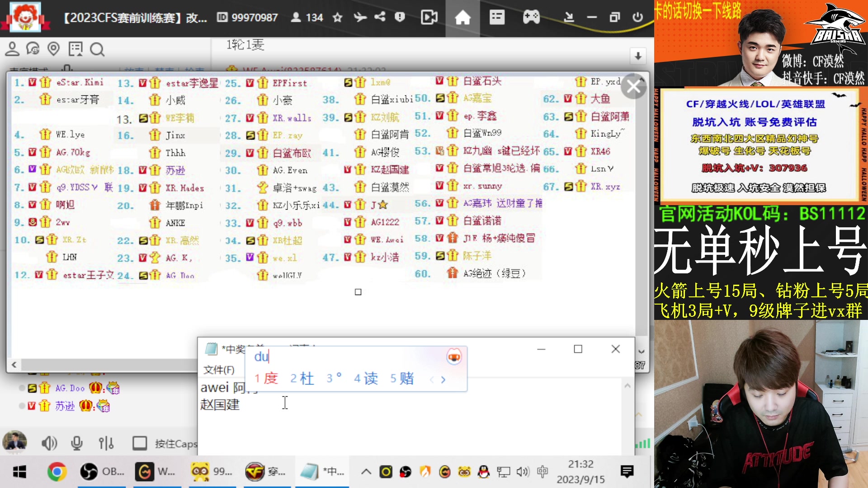This screenshot has height=488, width=868.
Task: Open Chrome from the taskbar
Action: [57, 472]
